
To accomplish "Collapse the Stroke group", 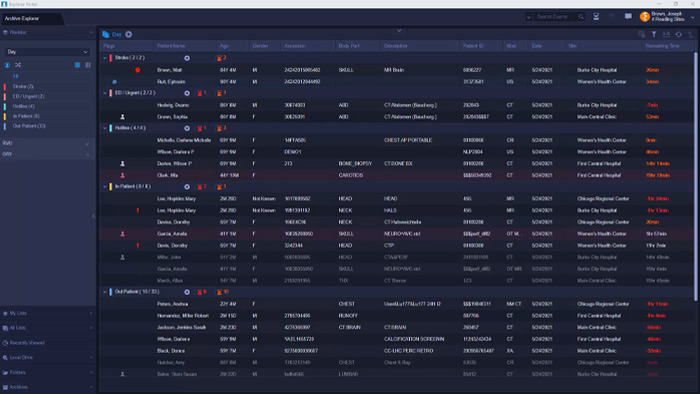I will coord(105,58).
